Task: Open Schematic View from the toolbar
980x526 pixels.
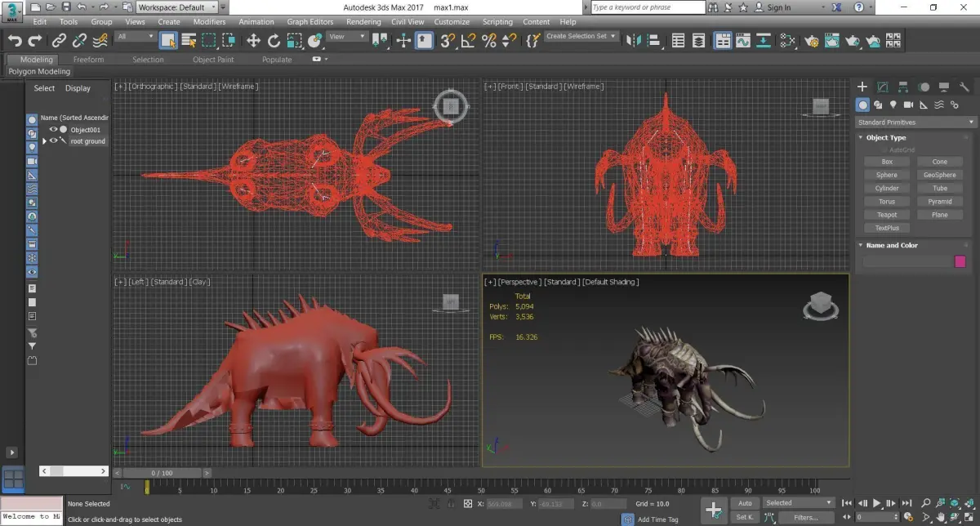Action: (765, 40)
